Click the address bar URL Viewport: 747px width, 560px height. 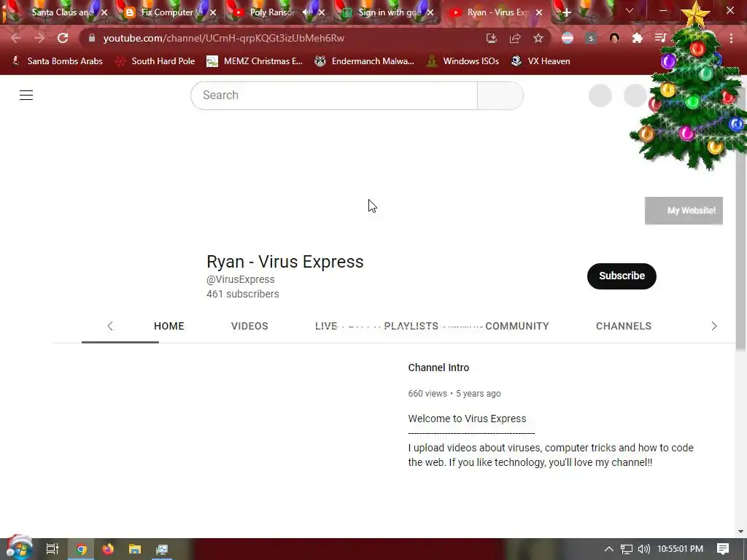[224, 38]
